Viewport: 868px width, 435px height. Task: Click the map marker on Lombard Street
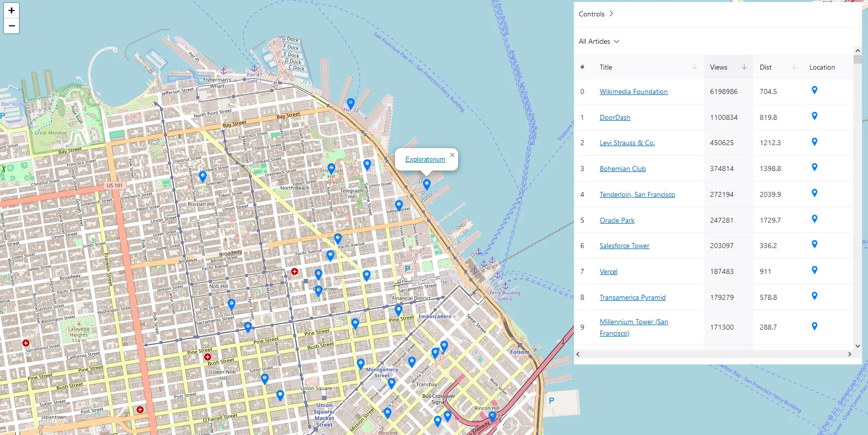203,176
